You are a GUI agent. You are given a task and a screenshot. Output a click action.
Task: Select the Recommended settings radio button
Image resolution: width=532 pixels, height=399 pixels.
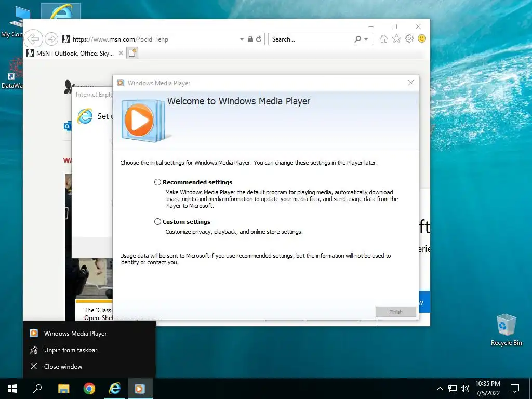[157, 182]
